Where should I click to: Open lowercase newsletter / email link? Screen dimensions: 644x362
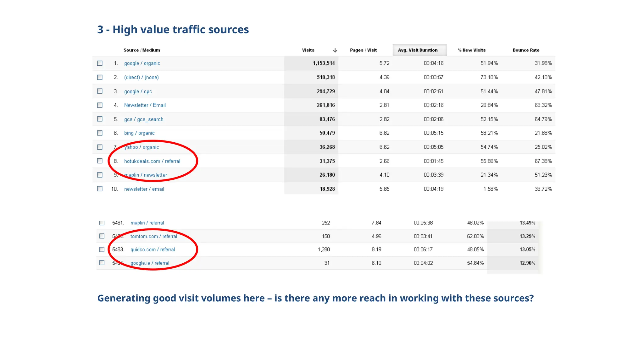144,189
